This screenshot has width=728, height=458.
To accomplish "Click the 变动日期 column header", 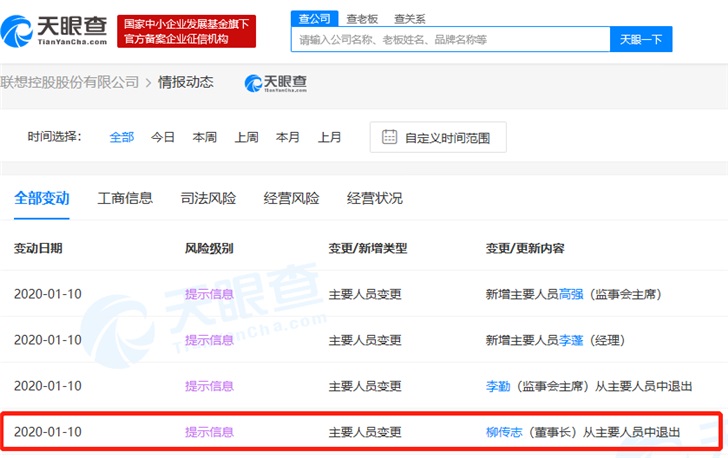I will pyautogui.click(x=38, y=249).
